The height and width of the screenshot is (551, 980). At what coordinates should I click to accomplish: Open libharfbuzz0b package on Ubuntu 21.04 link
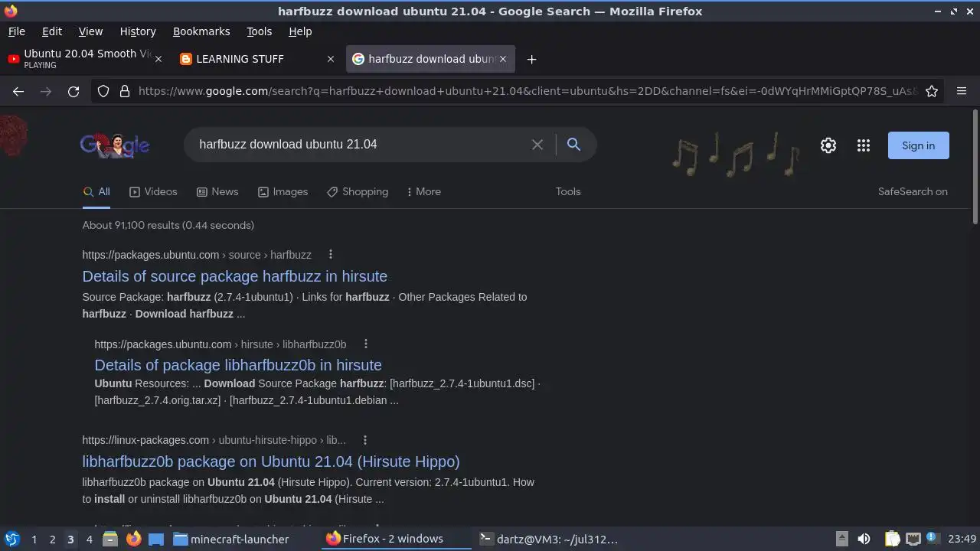click(271, 461)
